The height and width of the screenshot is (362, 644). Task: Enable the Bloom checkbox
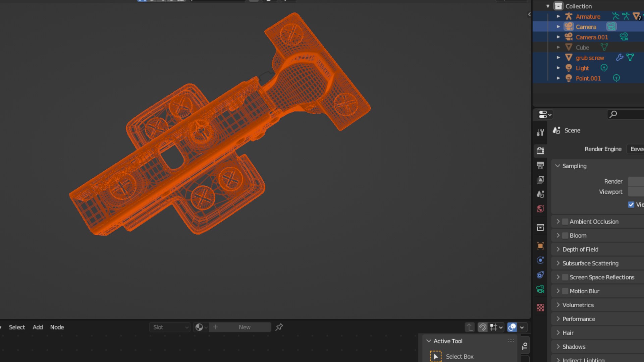click(x=565, y=236)
